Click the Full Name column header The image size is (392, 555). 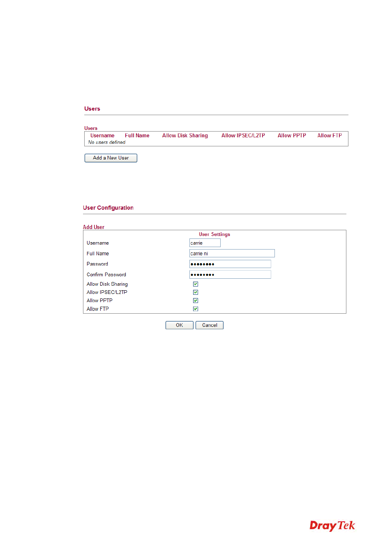click(x=137, y=136)
